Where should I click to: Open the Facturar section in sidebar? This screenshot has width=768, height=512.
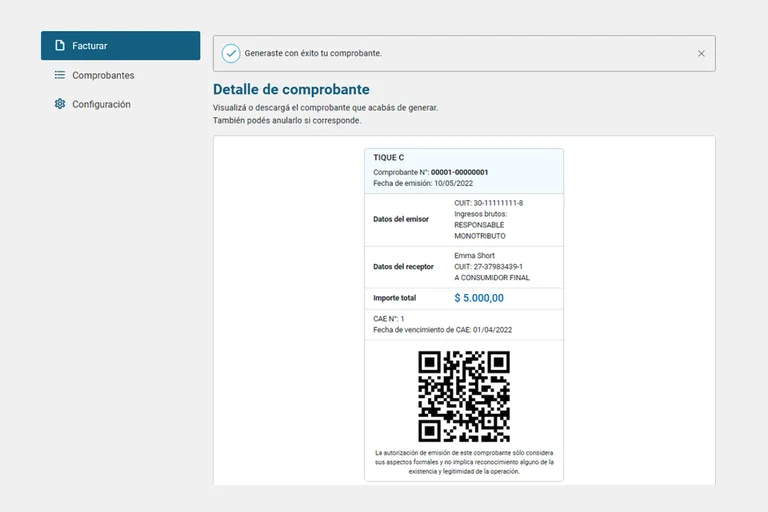[x=120, y=46]
